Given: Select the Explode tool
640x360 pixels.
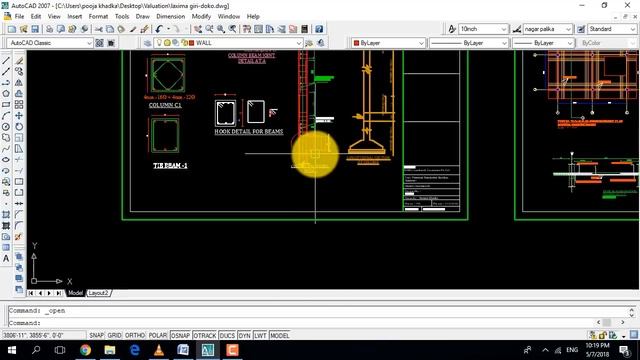Looking at the screenshot, I should pos(18,237).
